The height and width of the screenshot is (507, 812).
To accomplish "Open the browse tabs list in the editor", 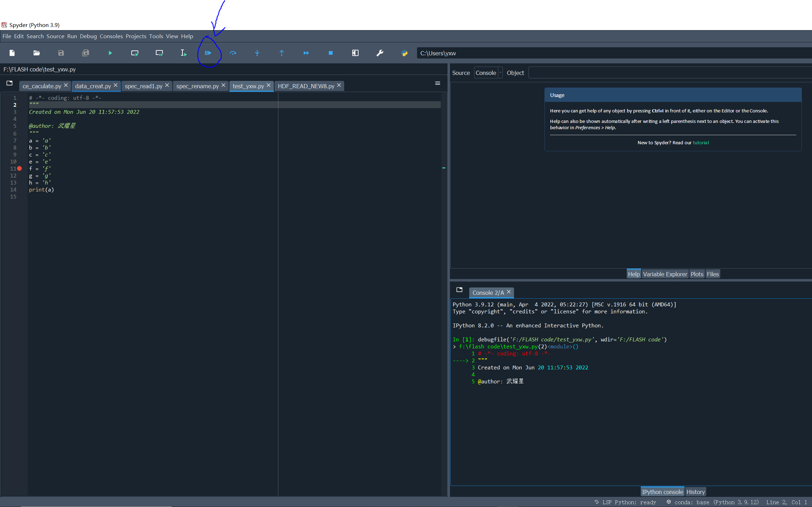I will (9, 83).
